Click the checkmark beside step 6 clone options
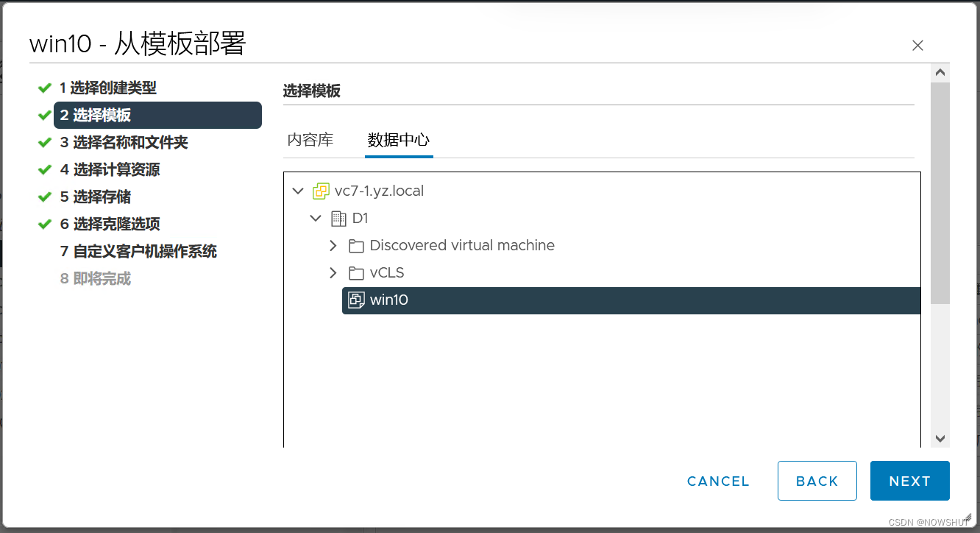980x533 pixels. click(44, 225)
